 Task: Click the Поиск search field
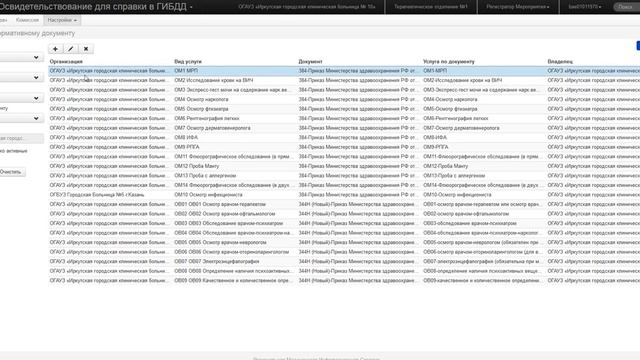coord(627,7)
